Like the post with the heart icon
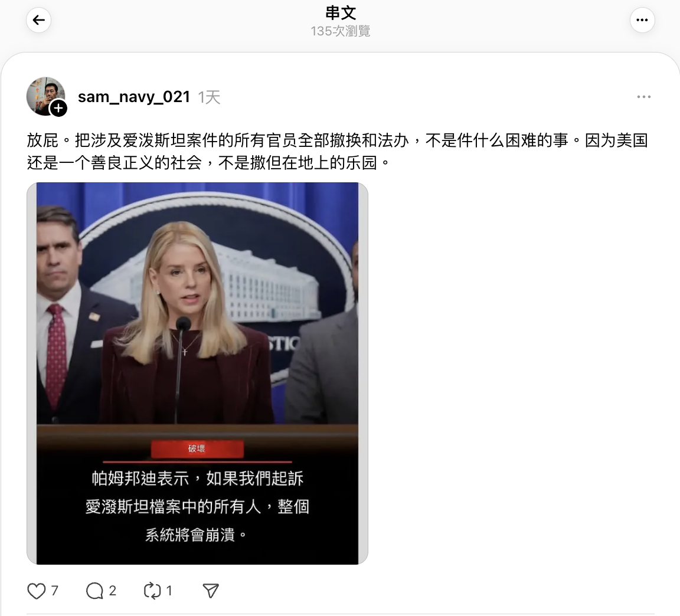The image size is (680, 616). coord(37,591)
